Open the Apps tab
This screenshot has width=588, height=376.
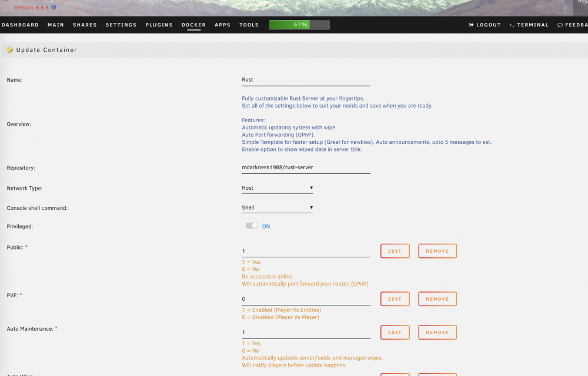[222, 25]
